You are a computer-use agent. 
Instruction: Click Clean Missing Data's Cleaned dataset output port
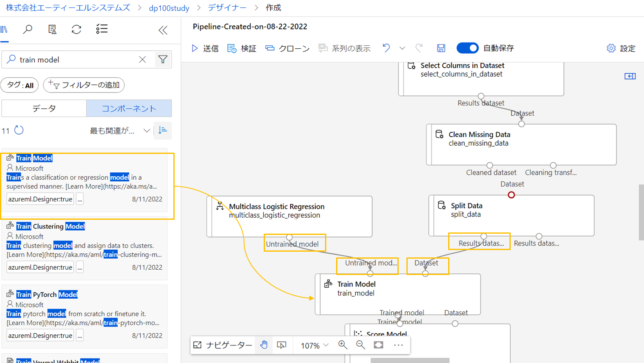(490, 165)
